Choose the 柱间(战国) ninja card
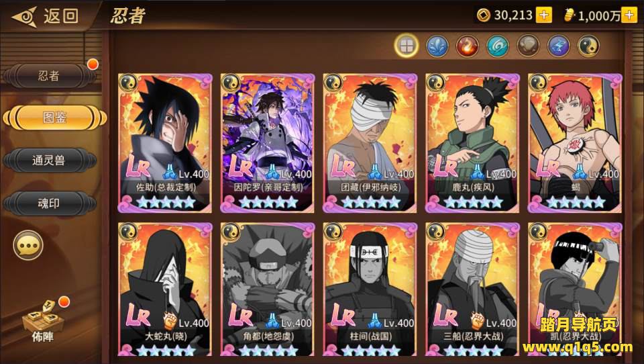The image size is (644, 364). pos(370,289)
